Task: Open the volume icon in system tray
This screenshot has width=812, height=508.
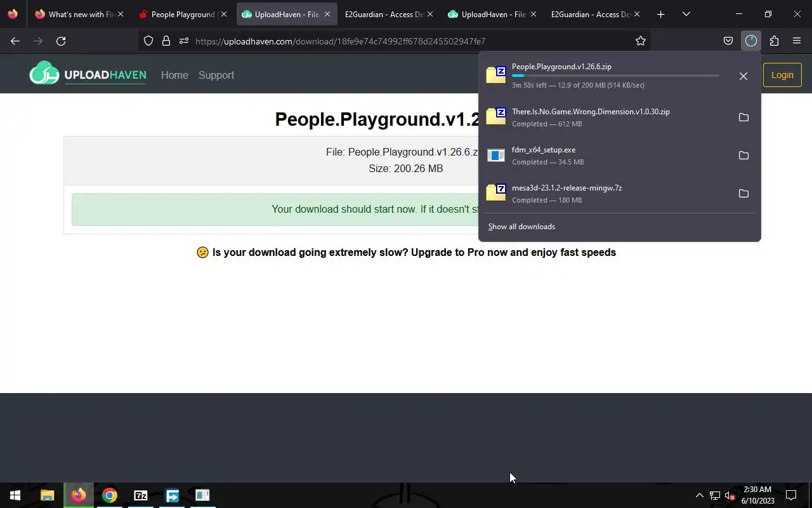Action: (730, 495)
